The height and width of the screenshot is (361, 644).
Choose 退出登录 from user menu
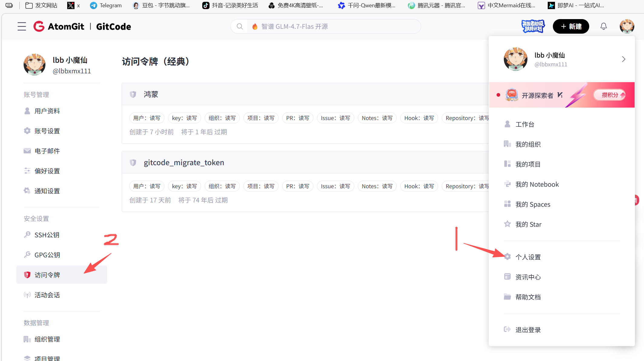528,330
